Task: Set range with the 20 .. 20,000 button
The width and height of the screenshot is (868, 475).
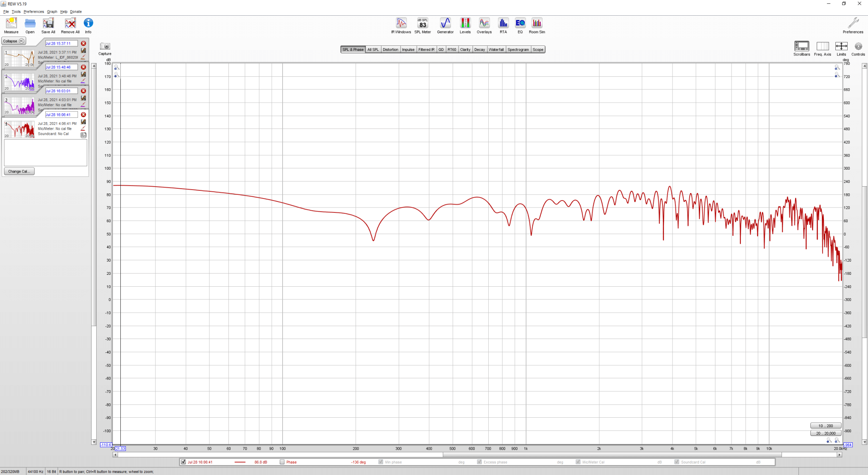Action: click(826, 433)
